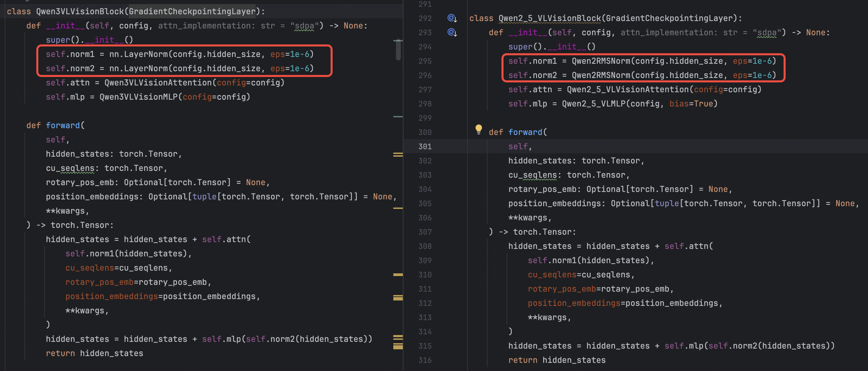The height and width of the screenshot is (371, 868).
Task: Click the Qwen3VLVisionMLP class reference
Action: 138,97
